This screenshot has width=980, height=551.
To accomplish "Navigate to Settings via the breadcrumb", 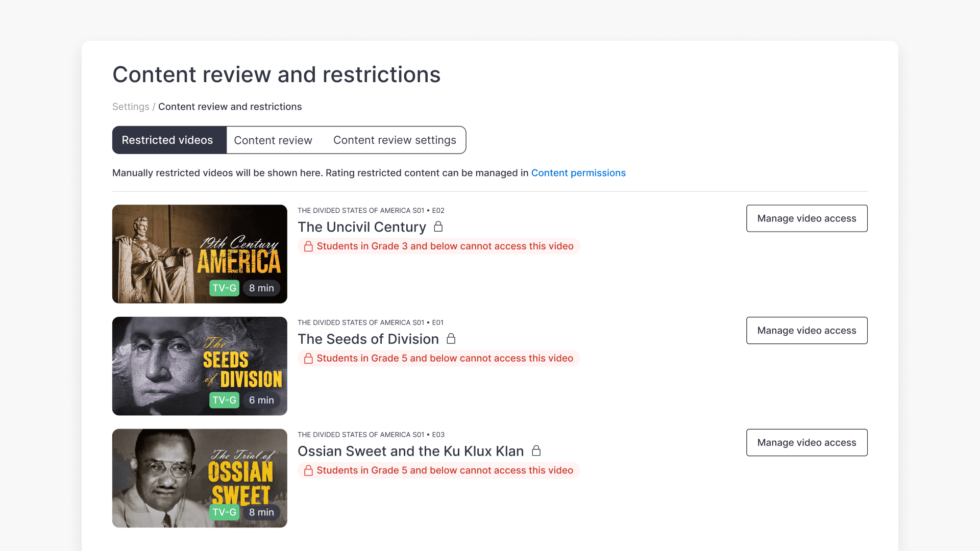I will point(131,107).
